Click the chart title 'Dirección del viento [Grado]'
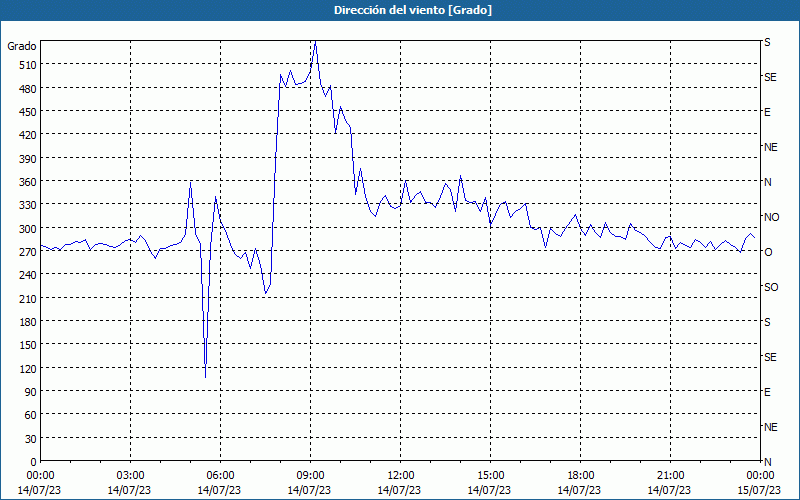Viewport: 800px width, 500px height. coord(413,10)
